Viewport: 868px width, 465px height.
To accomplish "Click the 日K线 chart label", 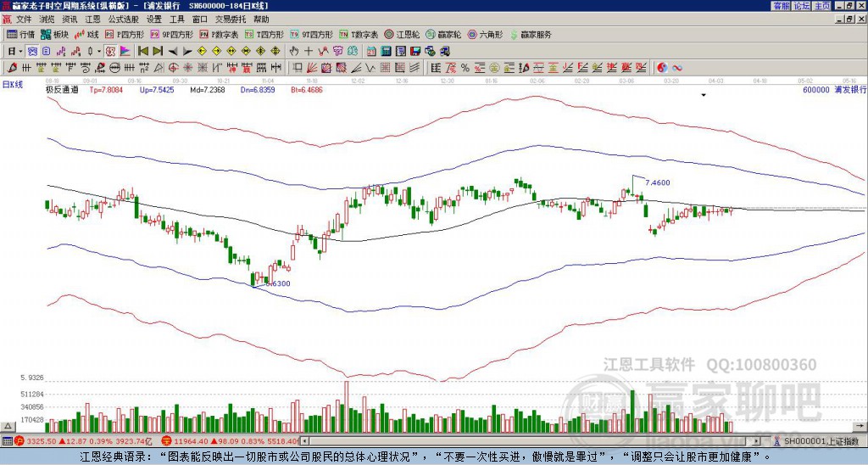I will (13, 85).
